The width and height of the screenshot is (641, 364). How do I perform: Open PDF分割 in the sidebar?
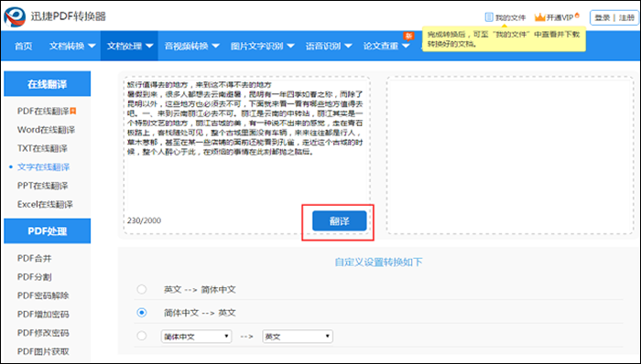35,277
